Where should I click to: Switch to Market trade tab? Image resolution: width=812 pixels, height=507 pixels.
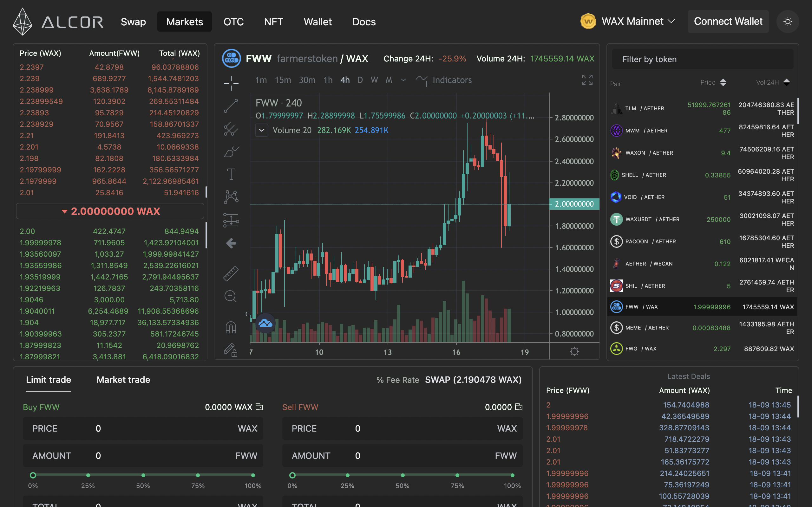coord(123,380)
